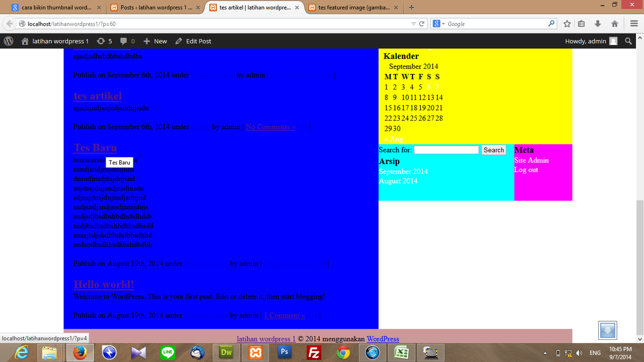
Task: Click the ENG language indicator
Action: point(595,353)
